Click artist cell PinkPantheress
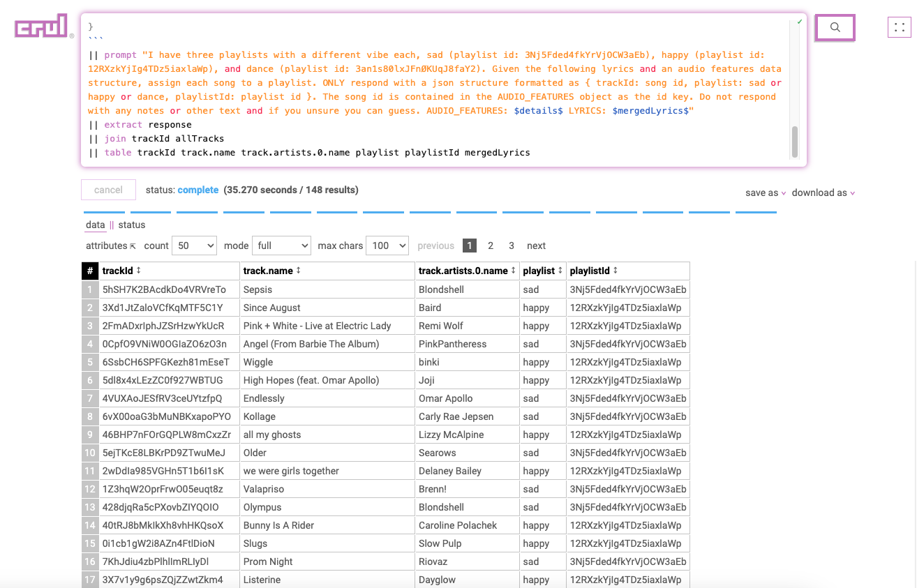 (468, 344)
